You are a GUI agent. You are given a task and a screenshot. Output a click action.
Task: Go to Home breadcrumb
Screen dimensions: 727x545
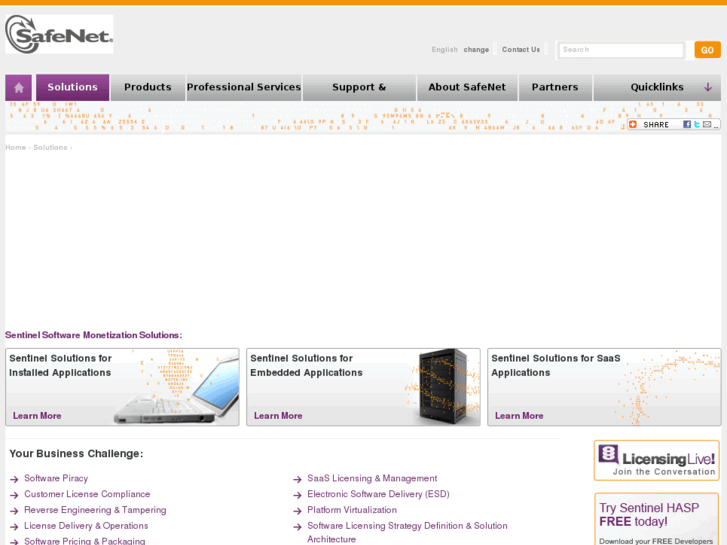[15, 147]
